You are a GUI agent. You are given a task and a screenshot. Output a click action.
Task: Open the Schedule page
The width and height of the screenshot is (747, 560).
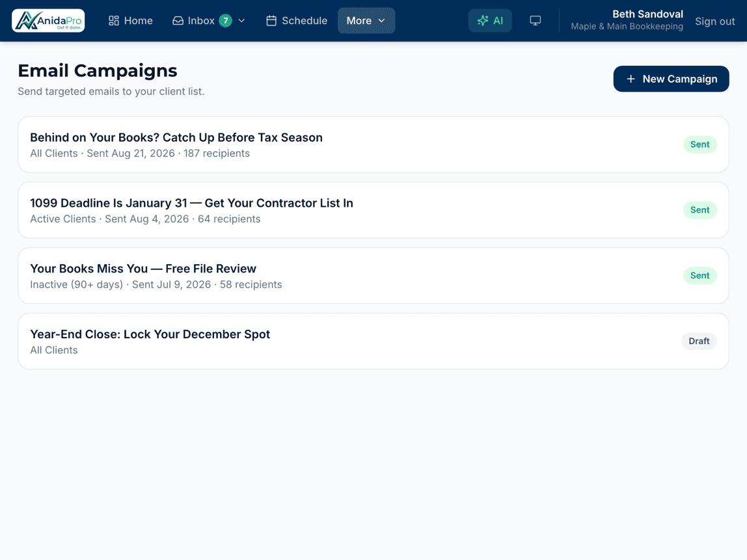296,20
